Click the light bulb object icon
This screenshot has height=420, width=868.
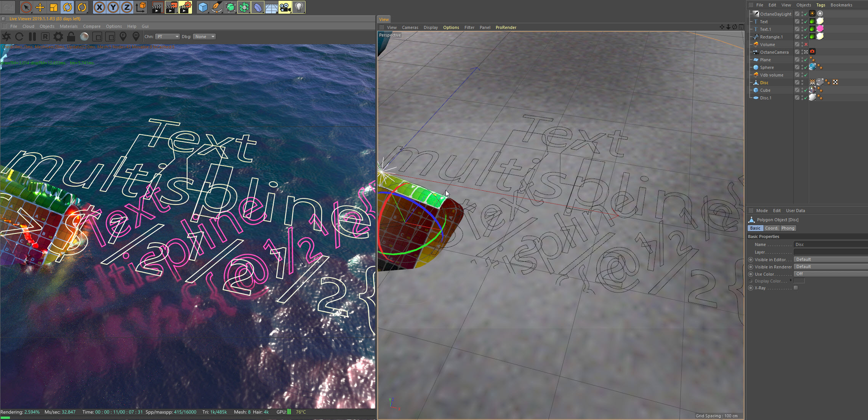tap(299, 7)
